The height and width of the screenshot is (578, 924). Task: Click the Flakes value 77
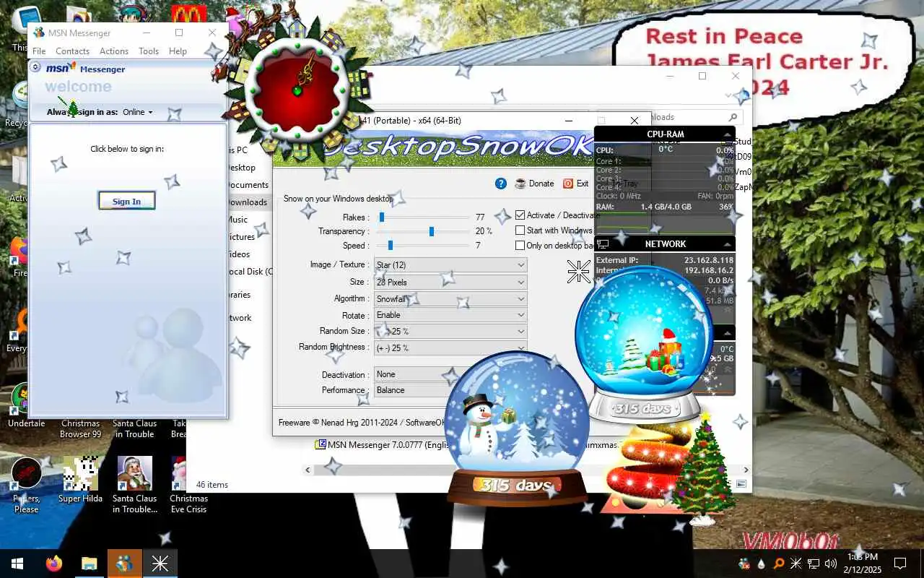(480, 217)
